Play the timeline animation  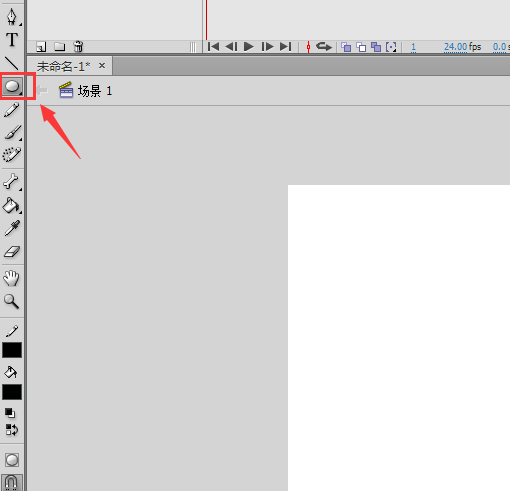(x=249, y=47)
